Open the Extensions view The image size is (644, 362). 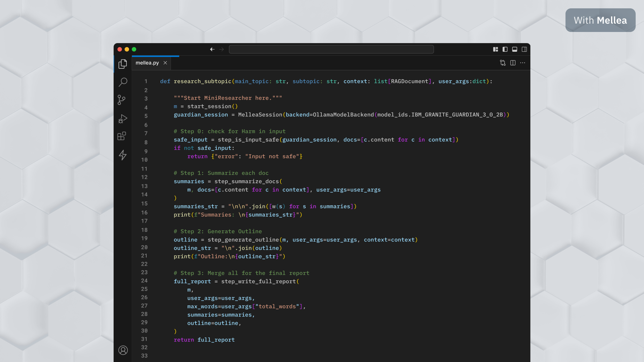tap(122, 136)
